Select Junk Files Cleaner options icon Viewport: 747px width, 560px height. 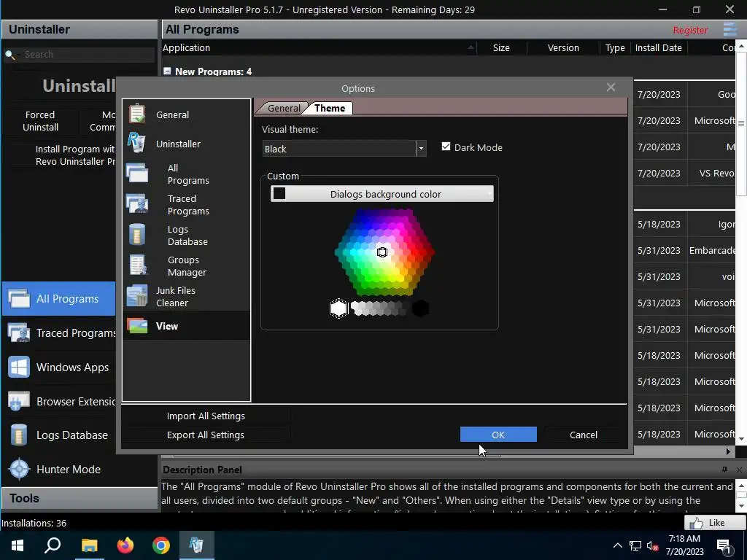click(x=137, y=296)
